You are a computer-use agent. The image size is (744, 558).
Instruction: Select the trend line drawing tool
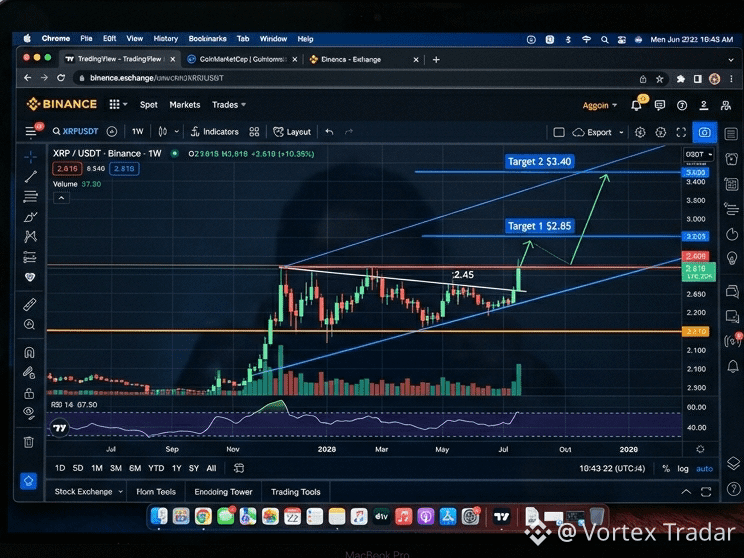coord(30,177)
